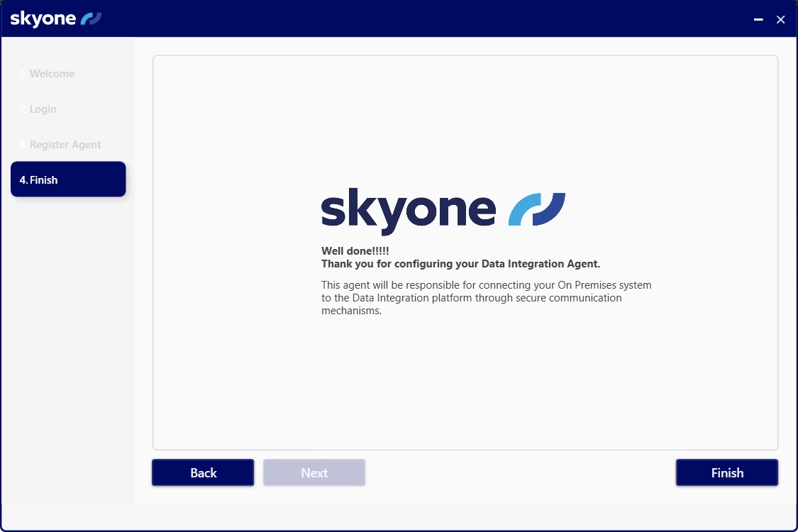Click the empty middle of the title bar
This screenshot has height=532, width=798.
pyautogui.click(x=426, y=18)
